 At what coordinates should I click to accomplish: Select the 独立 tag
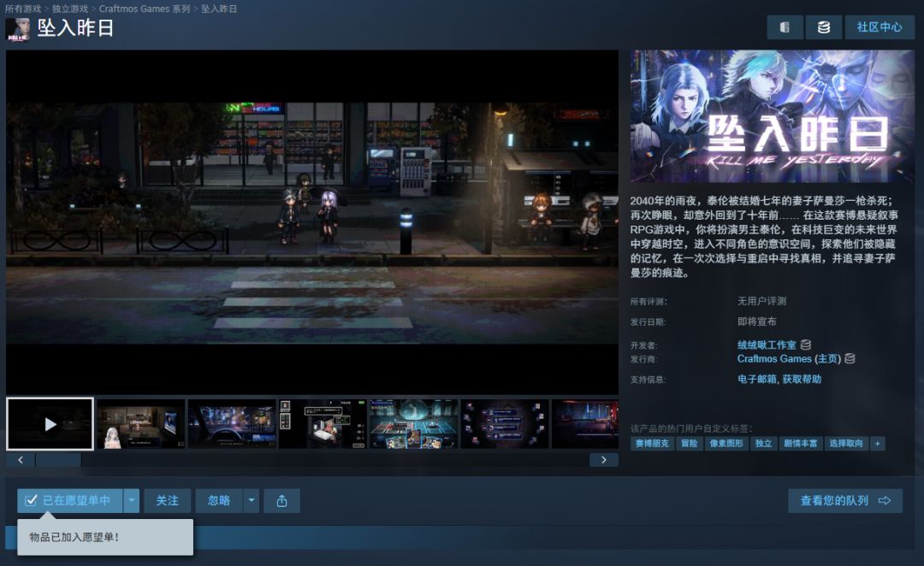(x=763, y=444)
